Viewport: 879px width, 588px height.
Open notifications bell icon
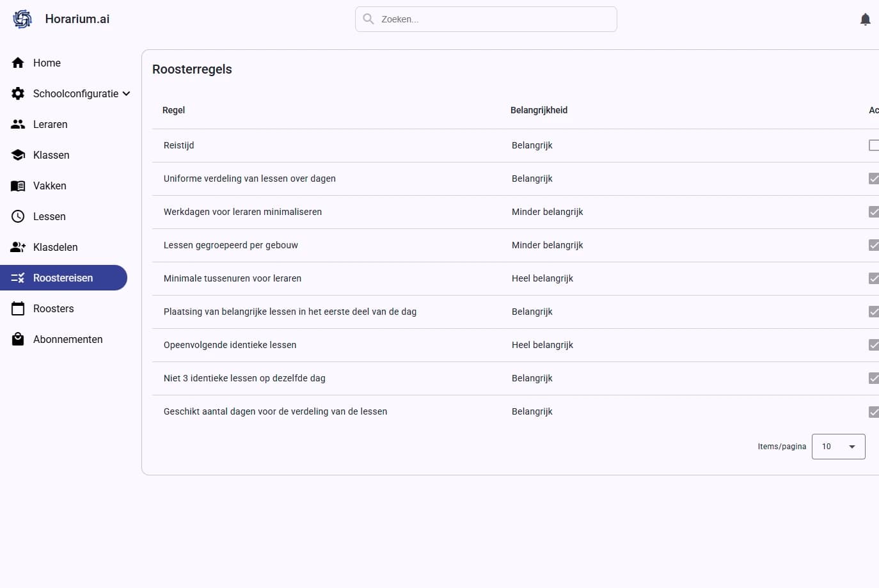pos(865,19)
